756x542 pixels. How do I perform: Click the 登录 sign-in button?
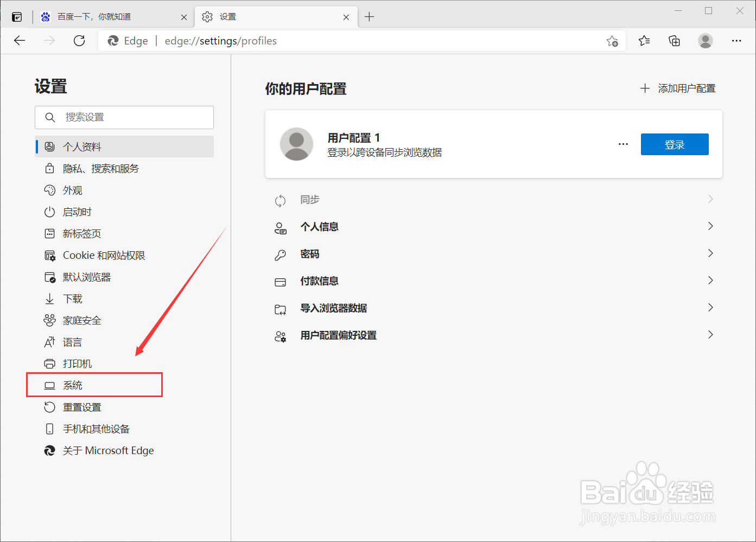675,144
